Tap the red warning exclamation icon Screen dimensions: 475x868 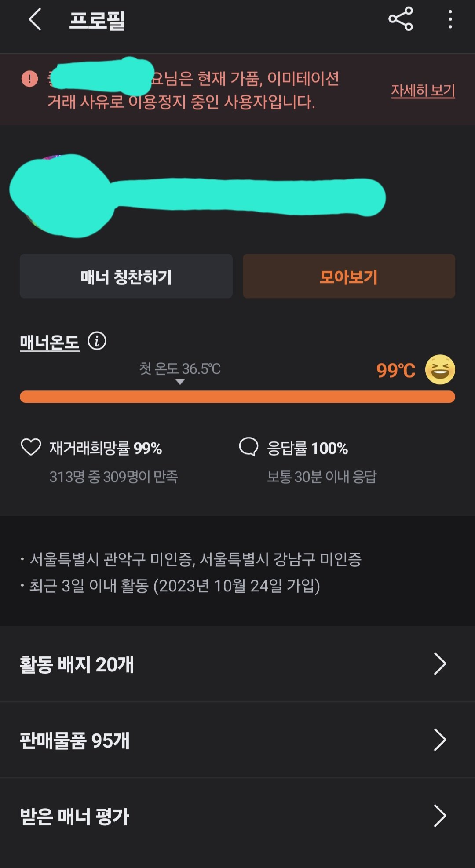[x=30, y=79]
